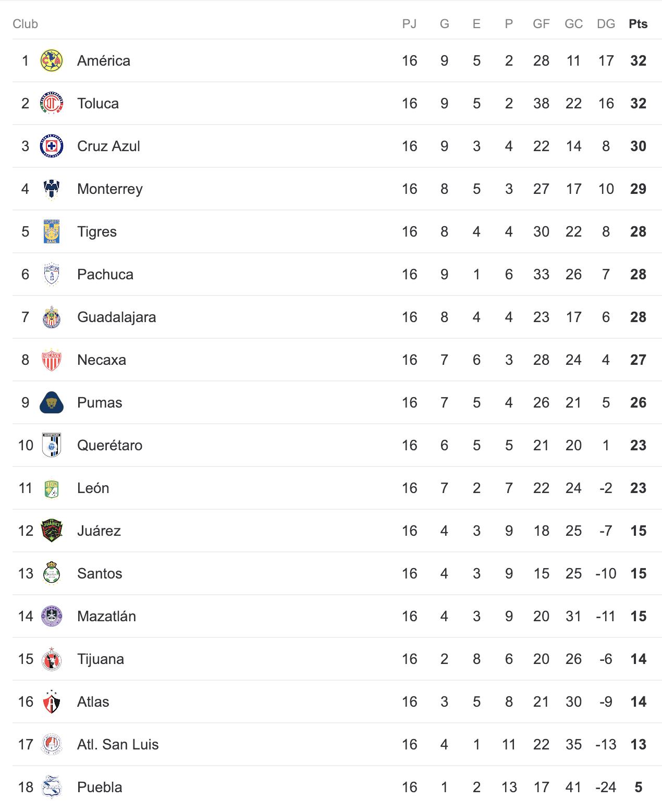Image resolution: width=662 pixels, height=812 pixels.
Task: Click the DG column header
Action: pyautogui.click(x=606, y=24)
